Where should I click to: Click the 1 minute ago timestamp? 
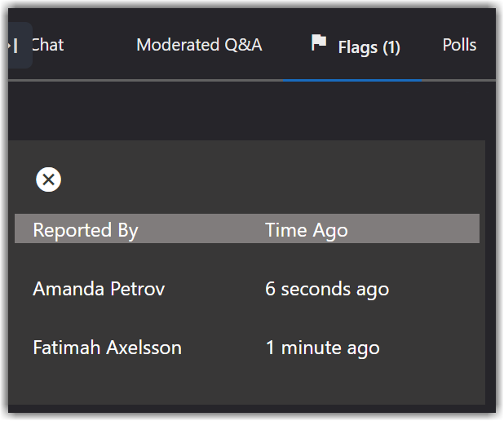(323, 348)
